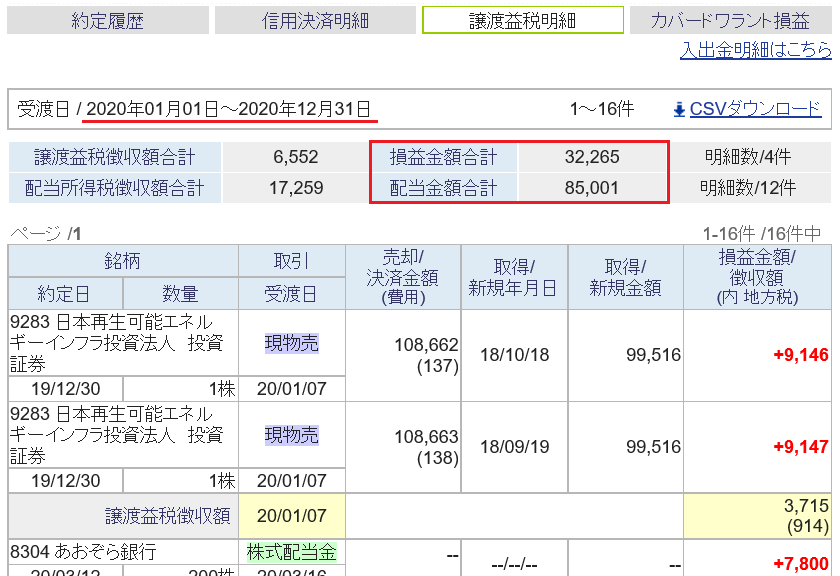Screen dimensions: 840x576
Task: Open the カバードワラント損益 tab
Action: 730,20
